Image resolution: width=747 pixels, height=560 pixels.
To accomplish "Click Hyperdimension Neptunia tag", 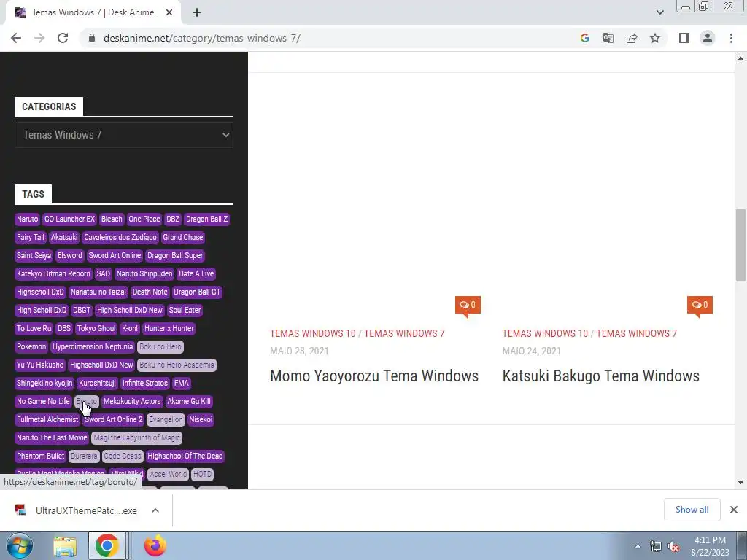I will click(93, 346).
